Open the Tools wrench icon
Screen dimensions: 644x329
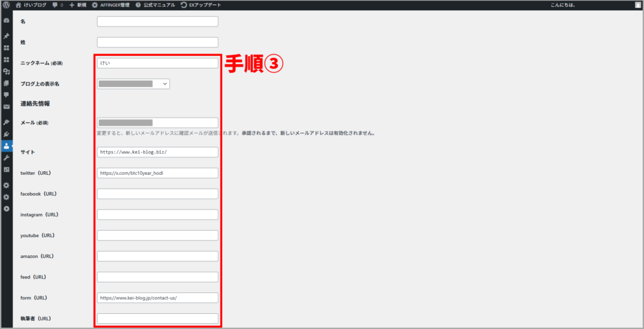pyautogui.click(x=6, y=157)
